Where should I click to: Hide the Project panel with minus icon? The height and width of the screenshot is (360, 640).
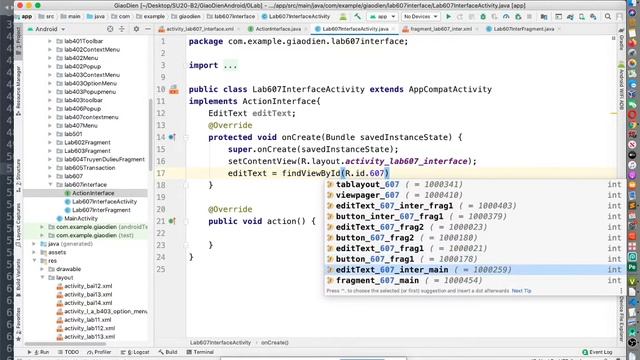pyautogui.click(x=148, y=29)
